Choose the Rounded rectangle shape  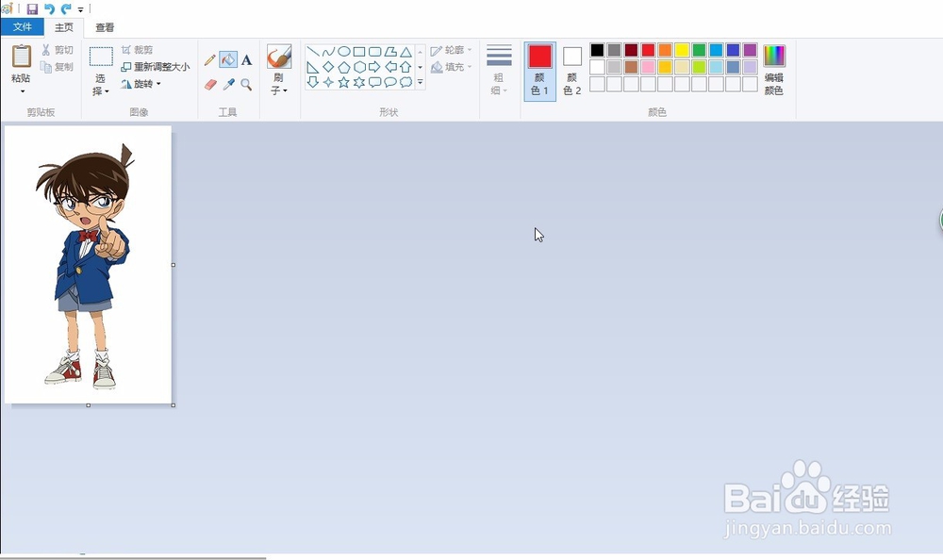375,52
